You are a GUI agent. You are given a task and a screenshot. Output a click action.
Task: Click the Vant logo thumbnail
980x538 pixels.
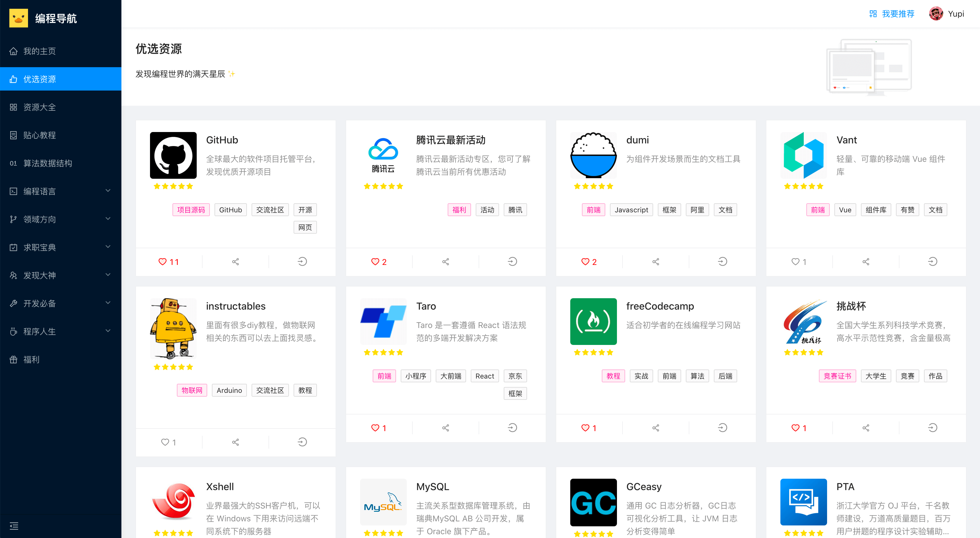click(x=803, y=155)
